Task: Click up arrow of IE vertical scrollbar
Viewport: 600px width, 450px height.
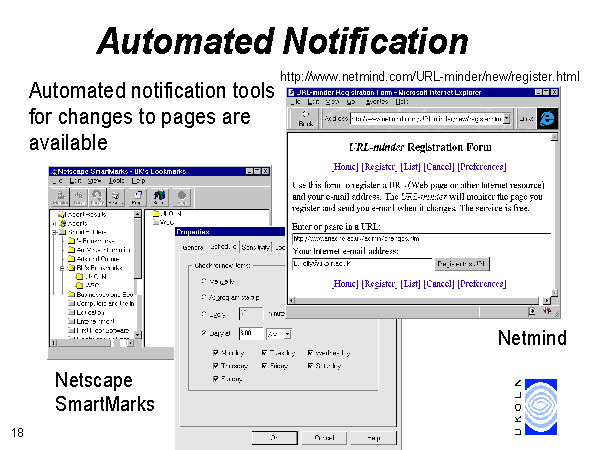Action: tap(554, 137)
